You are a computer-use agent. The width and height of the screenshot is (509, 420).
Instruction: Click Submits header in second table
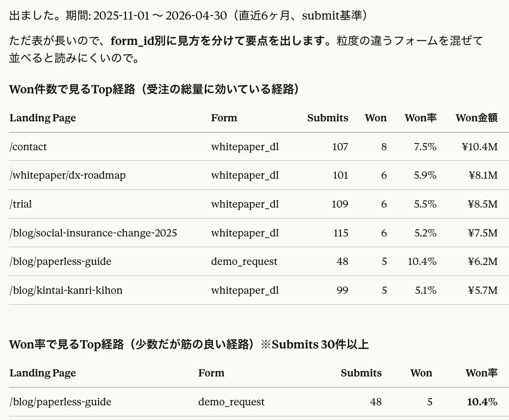tap(361, 372)
